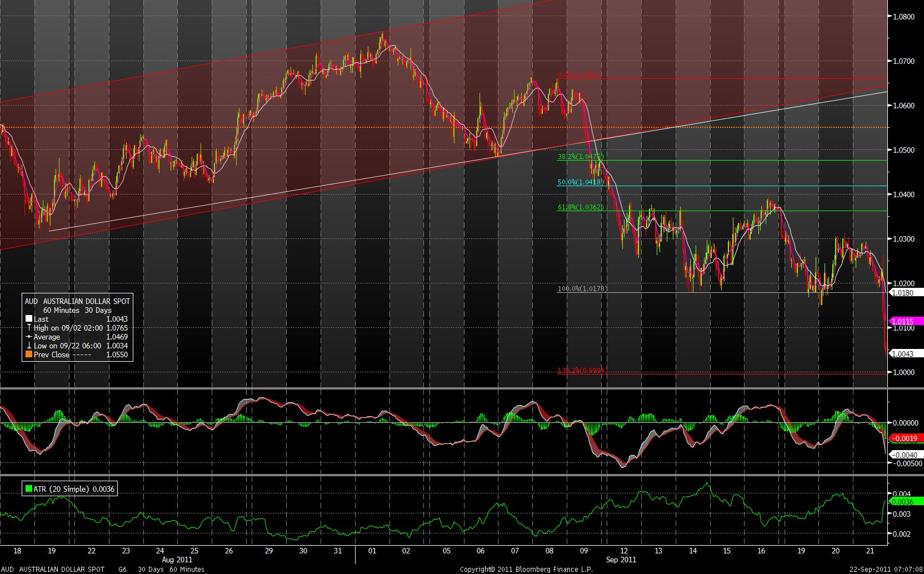Click the Bloomberg Finance L.P. copyright text
Screen dimensions: 924x574
[526, 570]
